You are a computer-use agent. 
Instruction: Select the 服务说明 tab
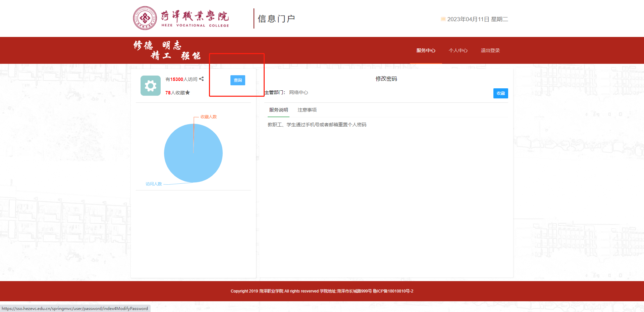(x=278, y=110)
